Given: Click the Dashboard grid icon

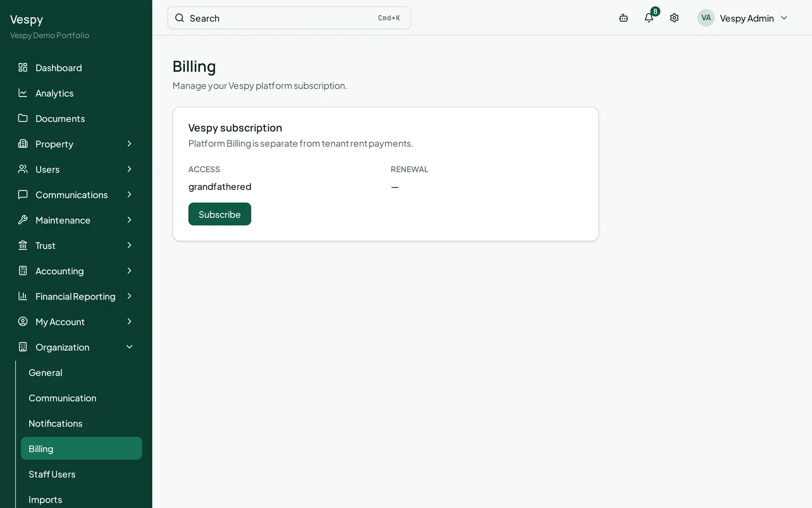Looking at the screenshot, I should click(x=23, y=68).
